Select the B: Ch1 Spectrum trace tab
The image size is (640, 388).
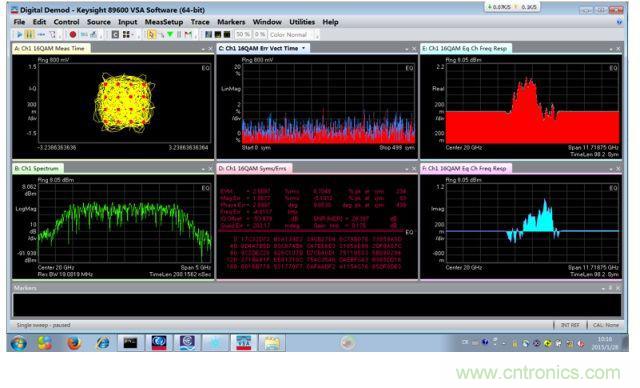(37, 169)
